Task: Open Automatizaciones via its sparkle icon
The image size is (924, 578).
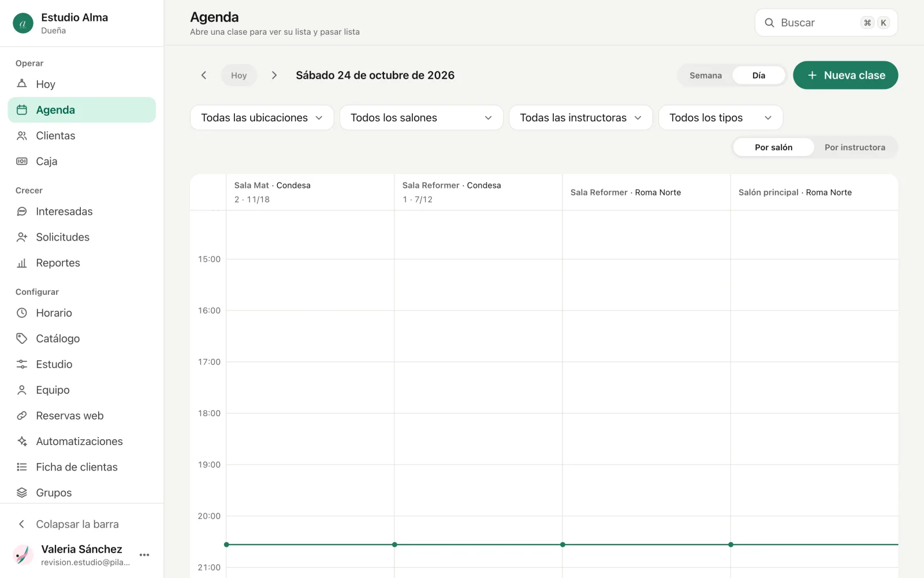Action: (22, 442)
